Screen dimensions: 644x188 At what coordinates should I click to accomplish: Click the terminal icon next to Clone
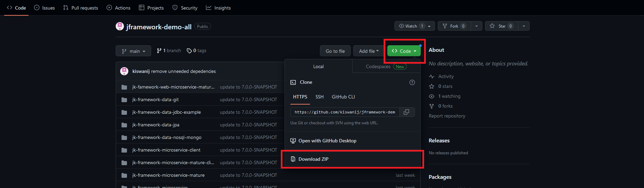point(293,82)
